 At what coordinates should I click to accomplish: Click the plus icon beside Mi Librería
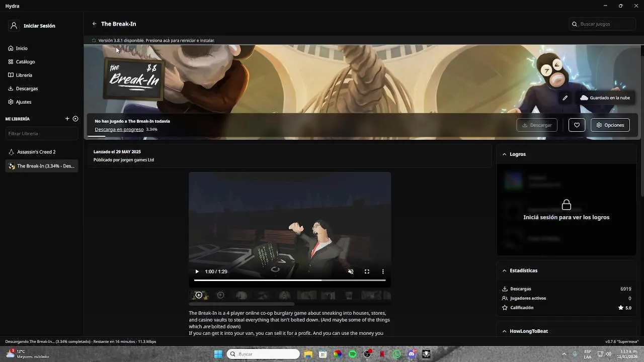point(67,119)
